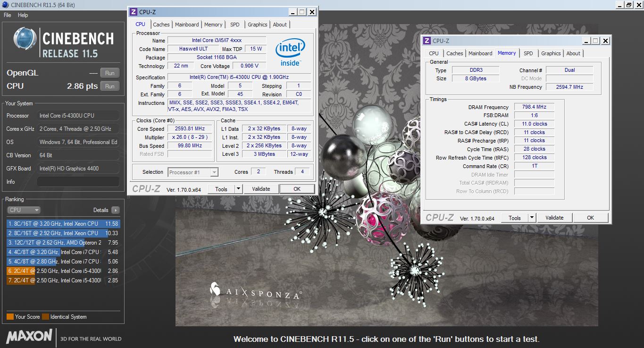Viewport: 644px width, 348px height.
Task: Click the NB Frequency value 2594.7 MHz
Action: (x=569, y=87)
